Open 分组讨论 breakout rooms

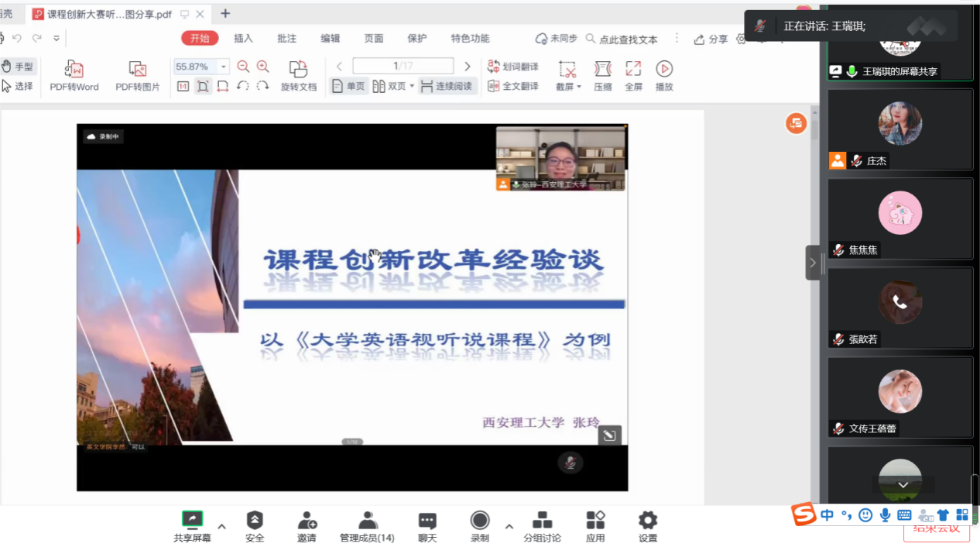pyautogui.click(x=543, y=527)
